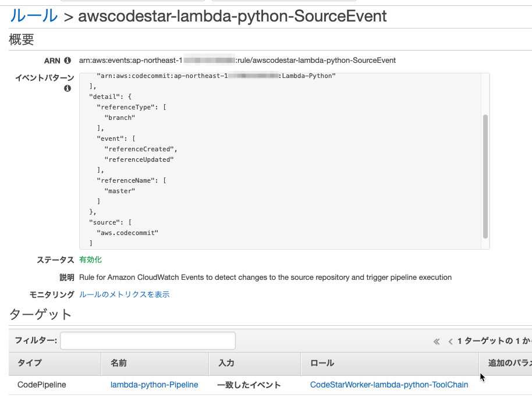Click the rule description text
The height and width of the screenshot is (409, 532).
pos(265,278)
